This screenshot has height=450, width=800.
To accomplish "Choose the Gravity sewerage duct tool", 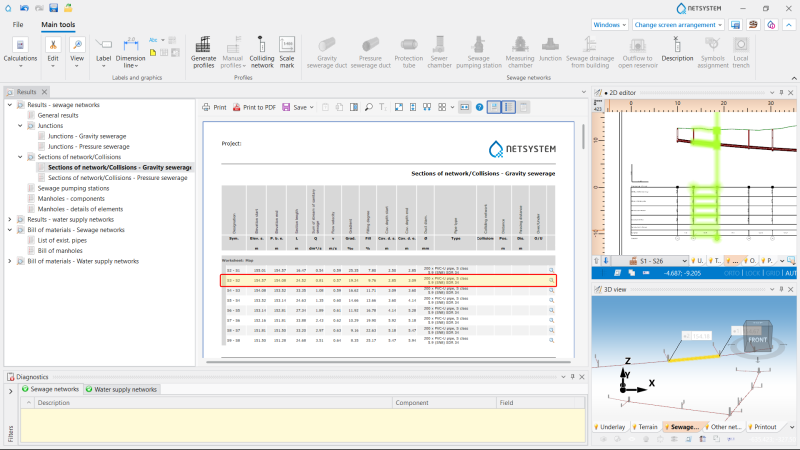I will 327,52.
